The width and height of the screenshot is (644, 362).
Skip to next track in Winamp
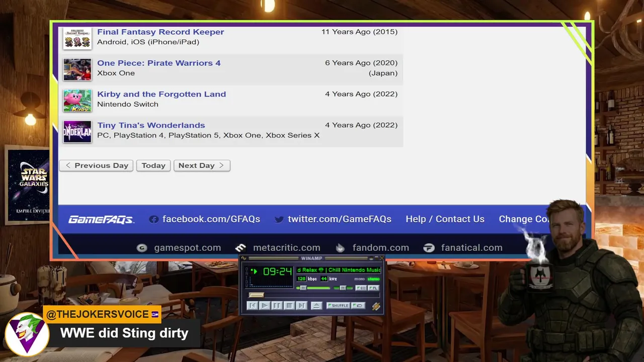[301, 306]
